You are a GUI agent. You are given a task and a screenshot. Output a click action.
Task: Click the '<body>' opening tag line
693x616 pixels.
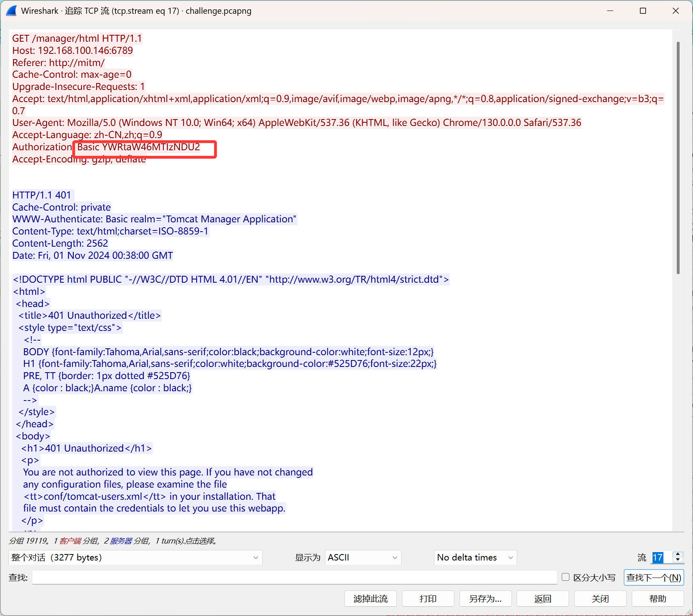[33, 436]
